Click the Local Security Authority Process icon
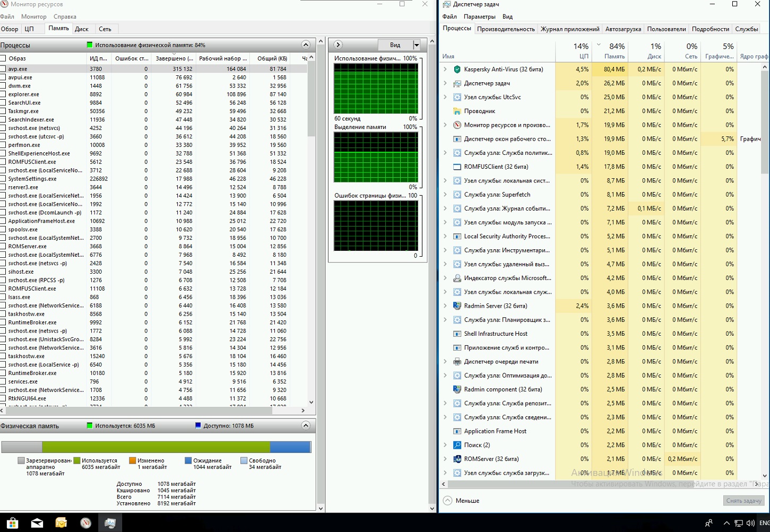 coord(457,237)
